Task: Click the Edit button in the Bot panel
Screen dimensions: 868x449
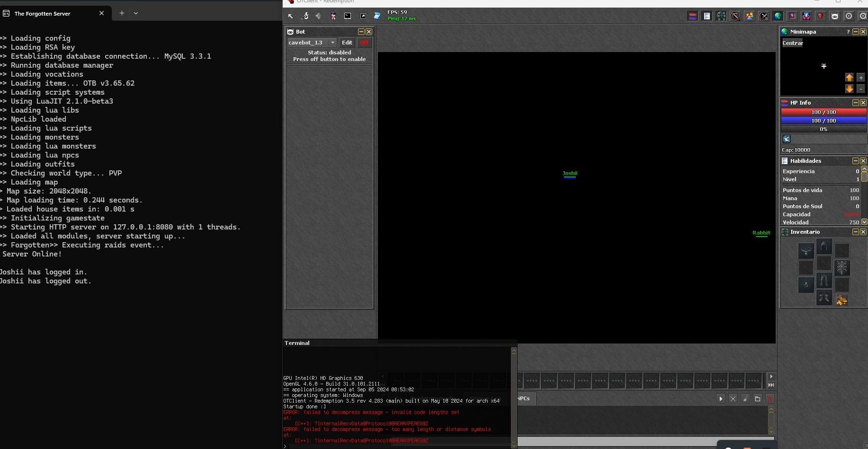Action: 347,43
